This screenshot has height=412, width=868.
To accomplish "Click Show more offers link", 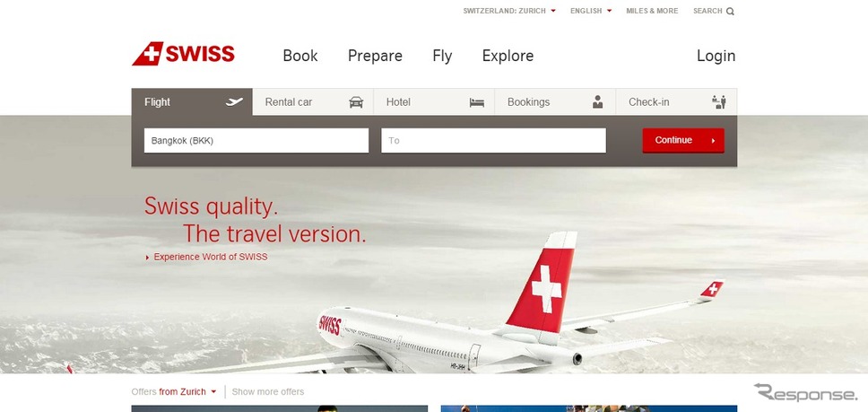I will (268, 391).
